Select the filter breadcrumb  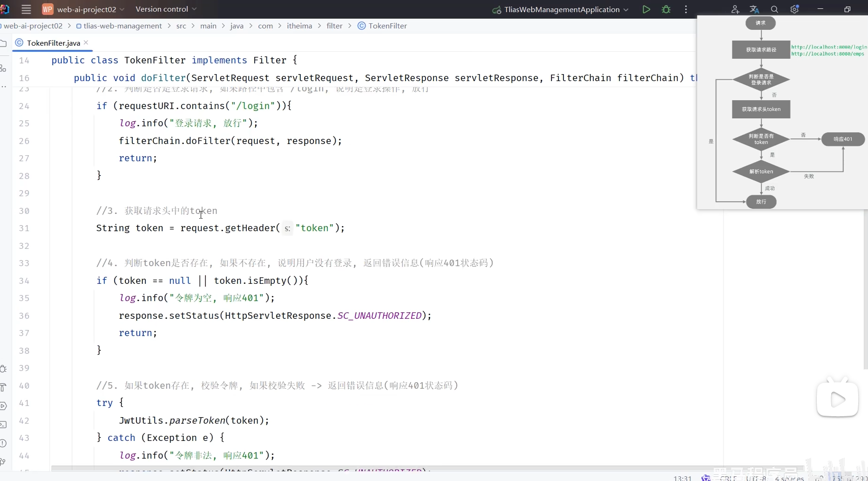(334, 26)
